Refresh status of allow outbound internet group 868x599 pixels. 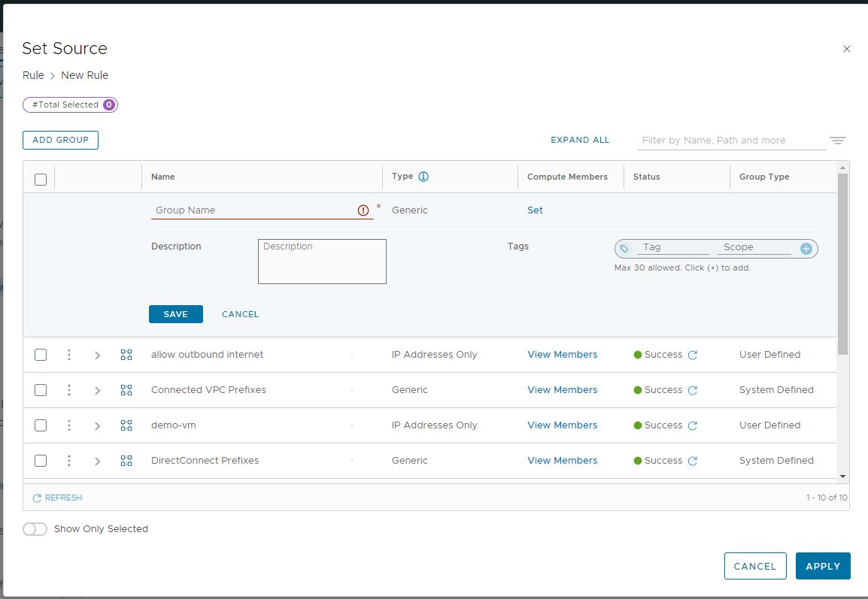point(693,355)
